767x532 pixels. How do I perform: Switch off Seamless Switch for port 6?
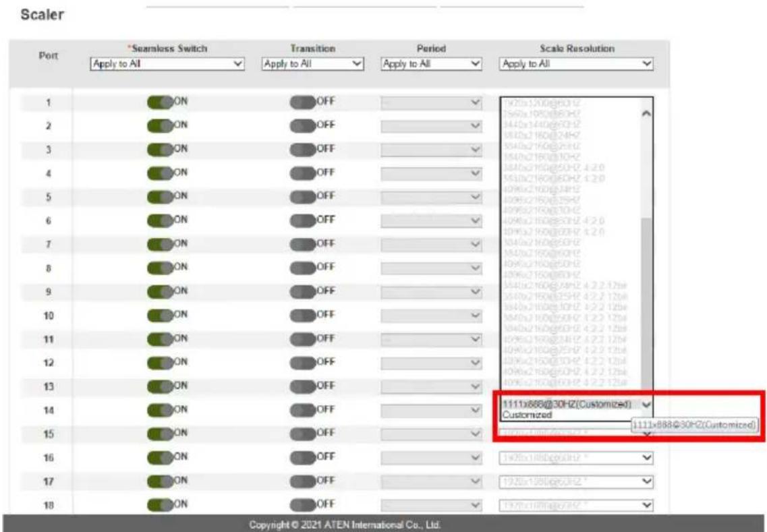point(161,220)
